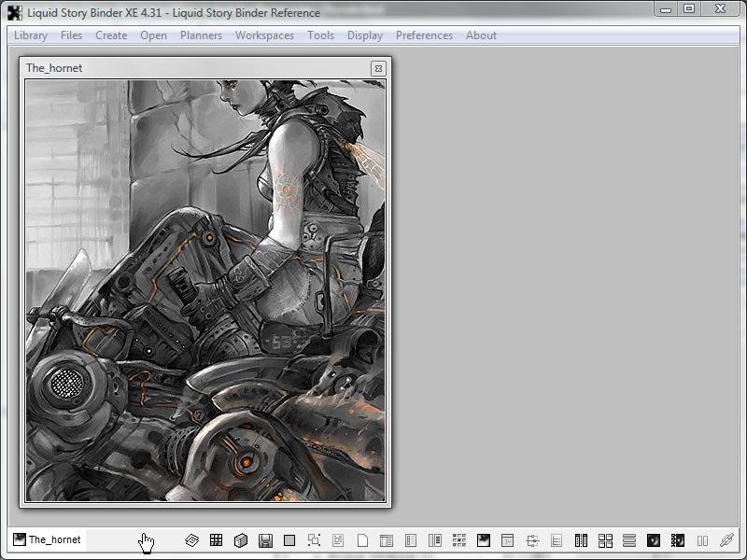Click the two dark columns icon
Image resolution: width=747 pixels, height=560 pixels.
581,539
